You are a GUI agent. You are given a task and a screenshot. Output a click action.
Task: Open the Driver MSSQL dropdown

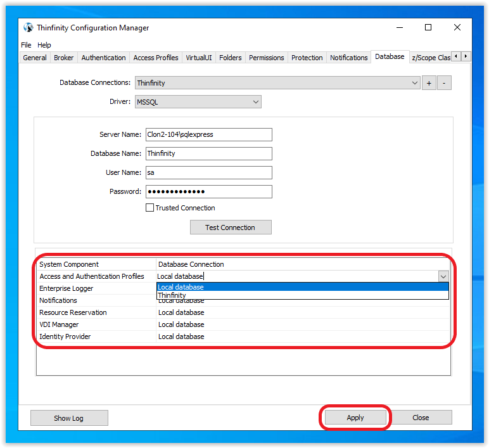pyautogui.click(x=198, y=102)
